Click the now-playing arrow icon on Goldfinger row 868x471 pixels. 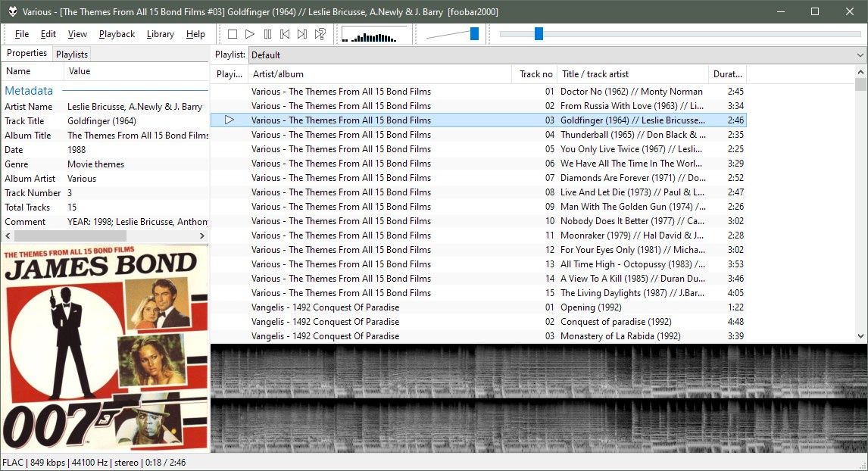(229, 120)
